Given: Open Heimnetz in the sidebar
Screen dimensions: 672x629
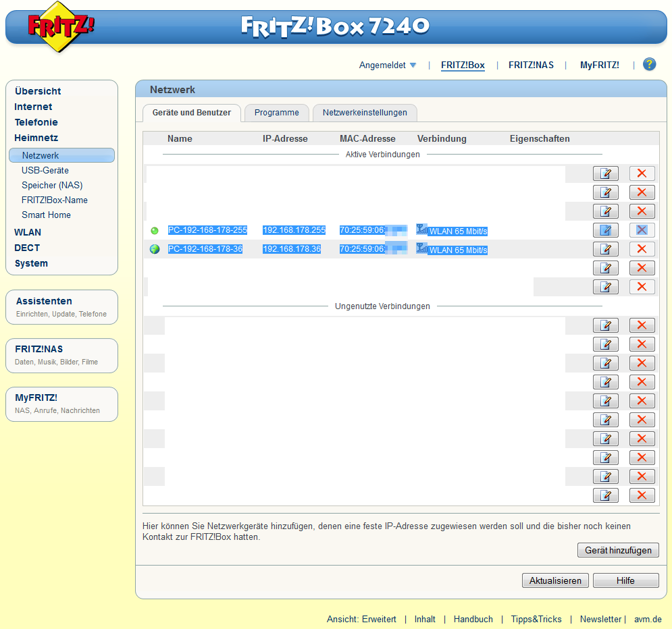Looking at the screenshot, I should pos(36,138).
